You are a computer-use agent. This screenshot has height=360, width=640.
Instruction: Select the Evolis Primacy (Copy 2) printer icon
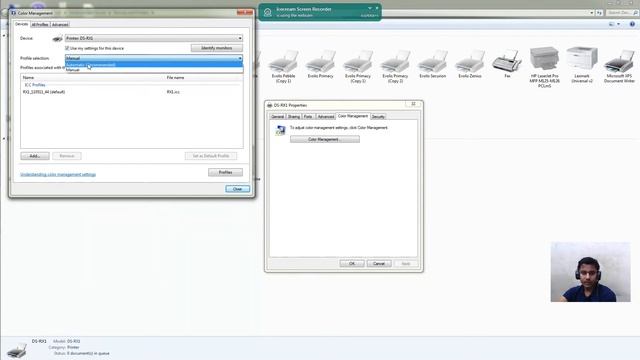pos(395,67)
